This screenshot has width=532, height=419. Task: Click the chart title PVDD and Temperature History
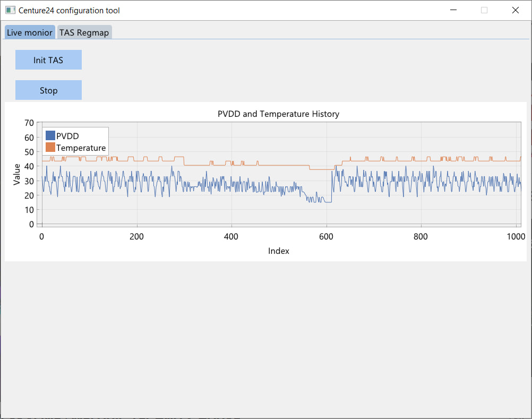tap(278, 114)
